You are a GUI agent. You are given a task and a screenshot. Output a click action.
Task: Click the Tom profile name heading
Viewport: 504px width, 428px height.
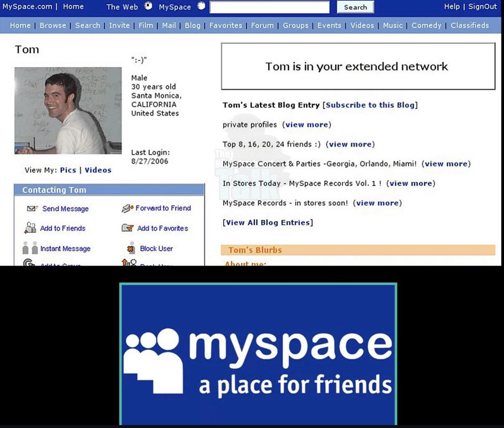[27, 49]
